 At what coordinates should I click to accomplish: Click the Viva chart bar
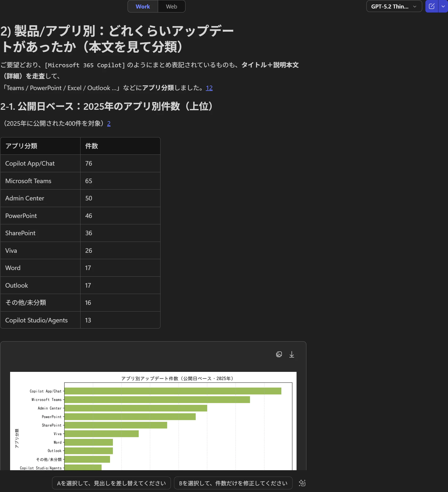102,434
